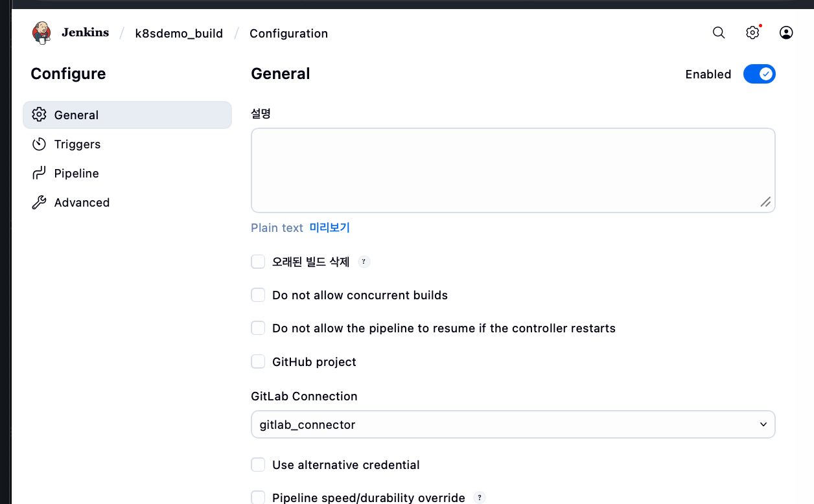Check the GitHub project checkbox
The height and width of the screenshot is (504, 814).
coord(258,361)
